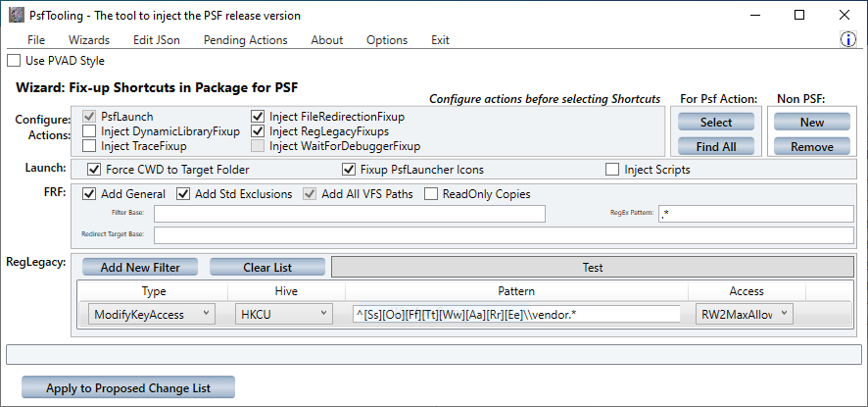Uncheck Inject RegLegacyFixups

pyautogui.click(x=258, y=131)
